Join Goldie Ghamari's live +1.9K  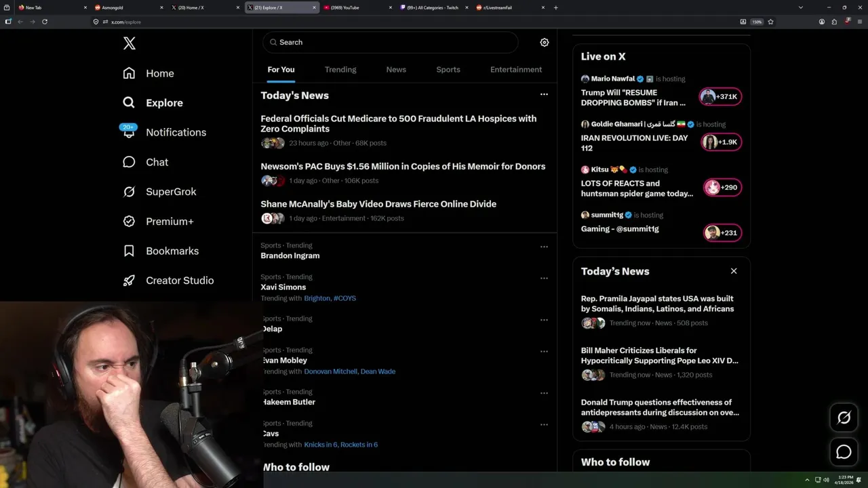(x=721, y=142)
